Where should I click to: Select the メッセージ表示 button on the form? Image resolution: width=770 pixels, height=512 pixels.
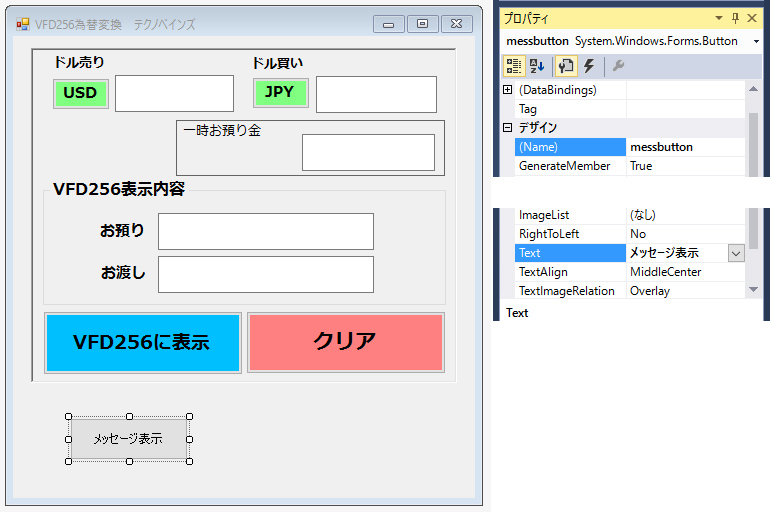coord(129,439)
